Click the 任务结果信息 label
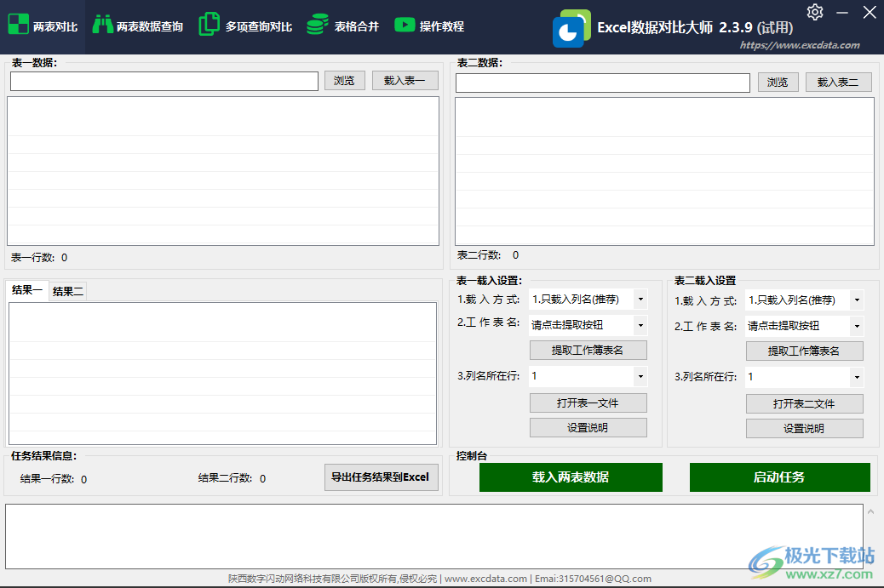The image size is (884, 588). (44, 455)
